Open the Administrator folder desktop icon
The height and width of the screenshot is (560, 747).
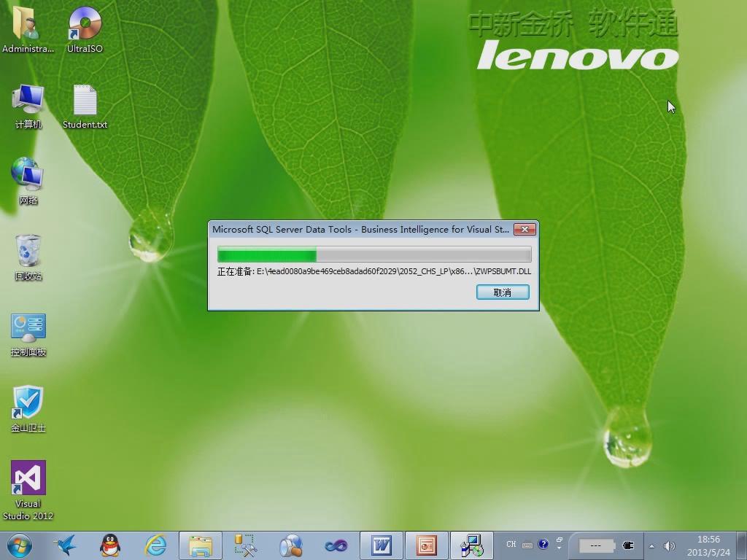point(27,28)
